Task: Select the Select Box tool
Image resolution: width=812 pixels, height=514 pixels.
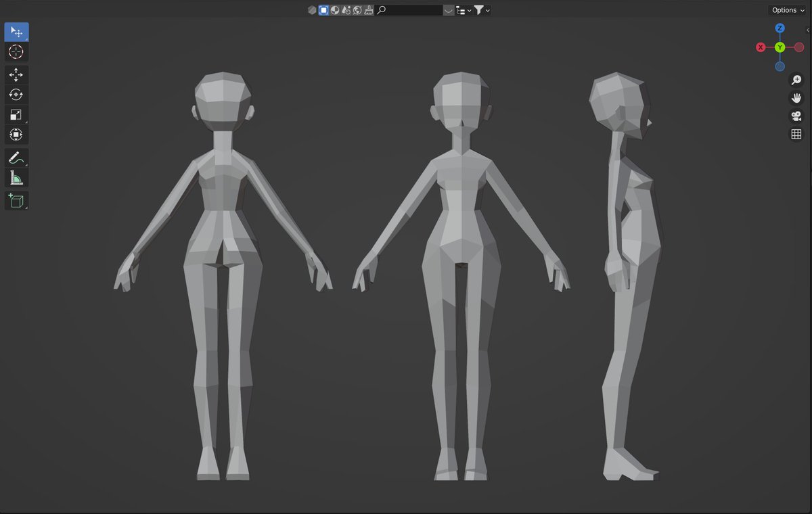Action: [x=16, y=32]
